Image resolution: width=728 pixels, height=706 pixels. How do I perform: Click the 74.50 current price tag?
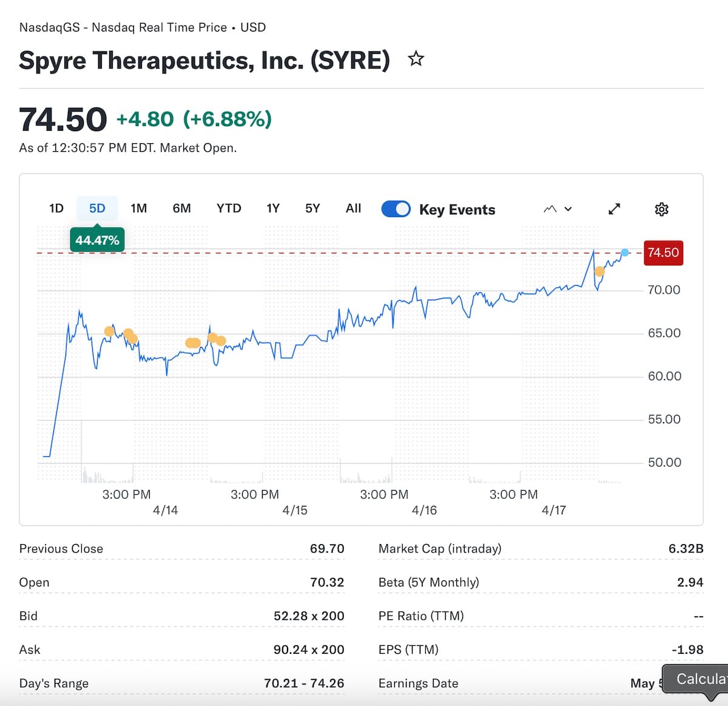coord(663,252)
